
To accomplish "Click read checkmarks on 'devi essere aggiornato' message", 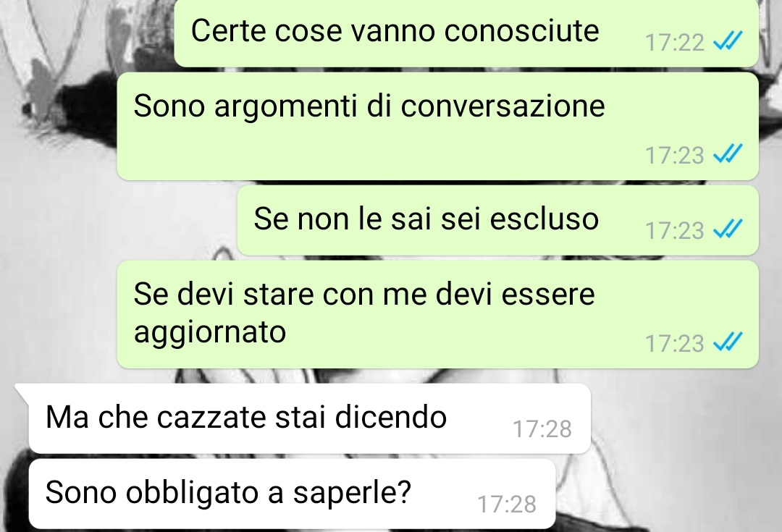I will click(x=728, y=342).
